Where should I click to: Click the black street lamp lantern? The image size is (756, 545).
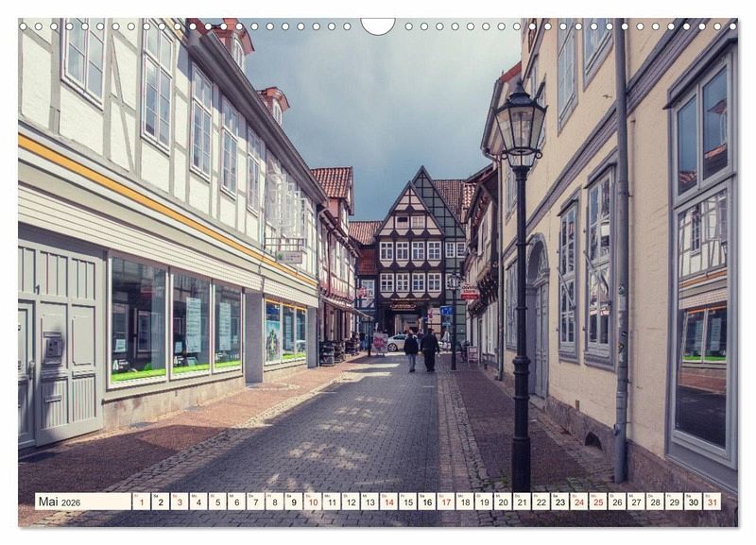pos(520,128)
